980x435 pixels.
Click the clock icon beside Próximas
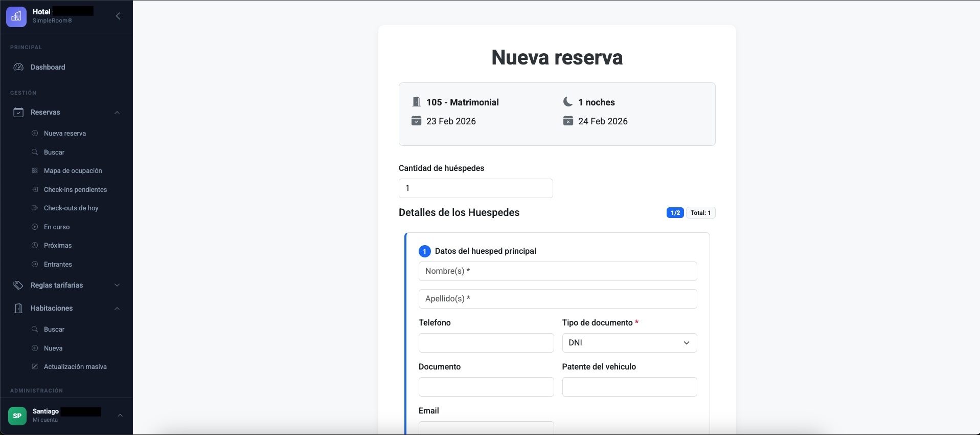click(35, 245)
